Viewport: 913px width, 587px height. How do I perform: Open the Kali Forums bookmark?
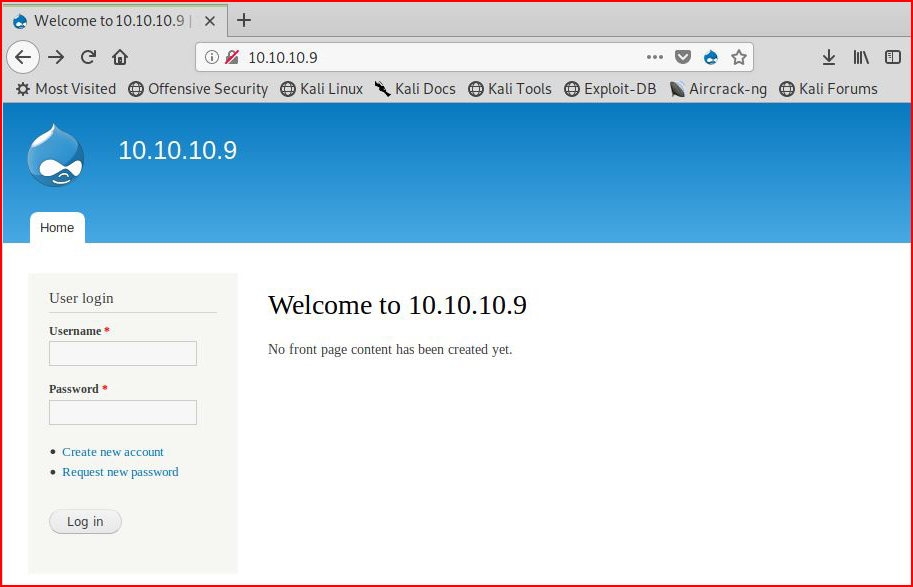[828, 89]
